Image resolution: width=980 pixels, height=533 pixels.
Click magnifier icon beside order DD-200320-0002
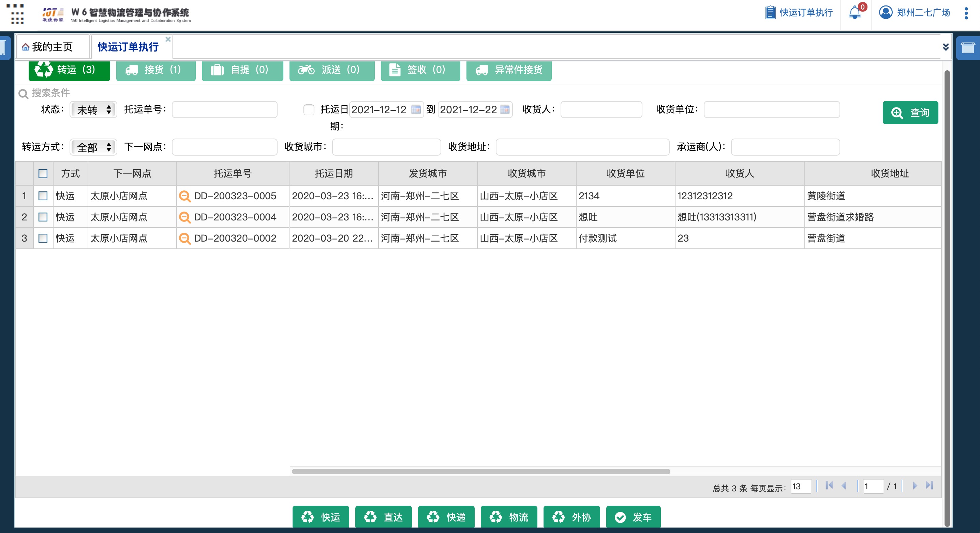pyautogui.click(x=184, y=238)
